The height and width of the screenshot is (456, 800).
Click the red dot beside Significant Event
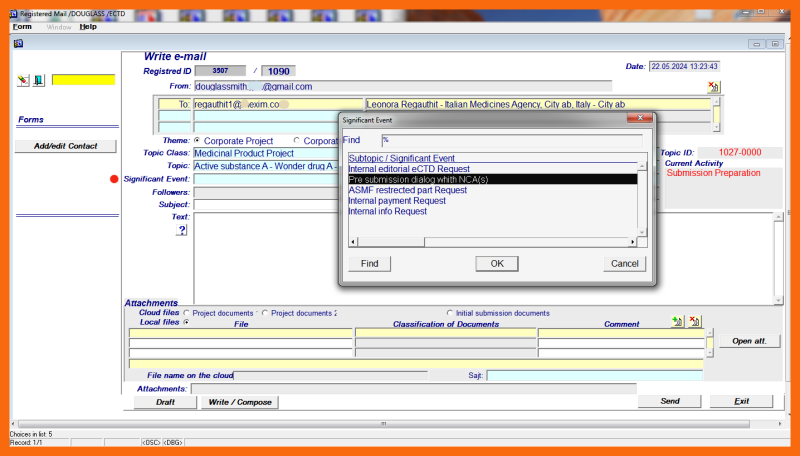coord(115,180)
